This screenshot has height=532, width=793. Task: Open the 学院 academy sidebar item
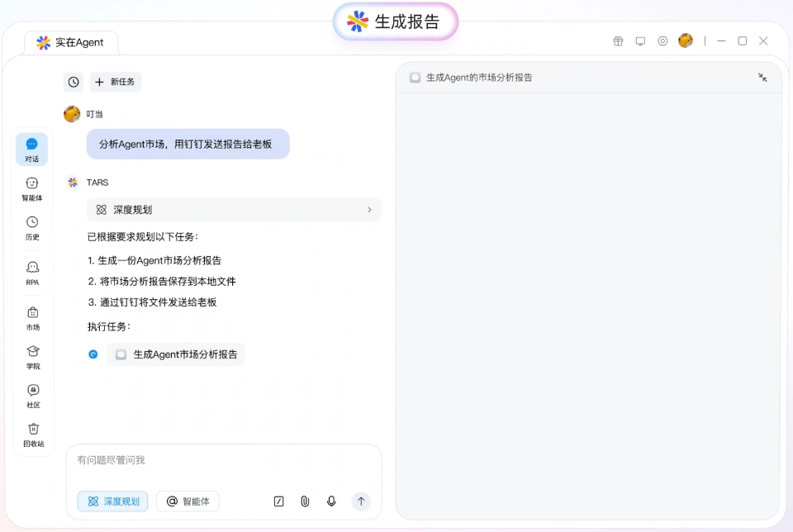(x=33, y=358)
